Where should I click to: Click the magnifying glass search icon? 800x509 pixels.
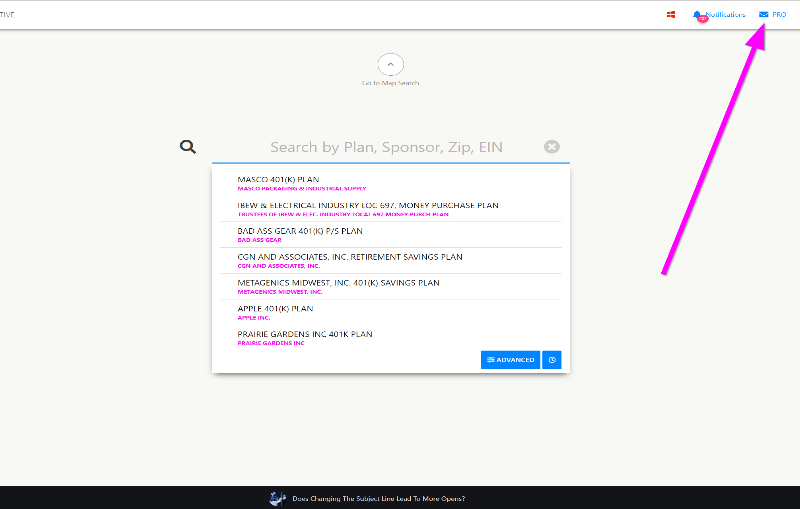[188, 147]
